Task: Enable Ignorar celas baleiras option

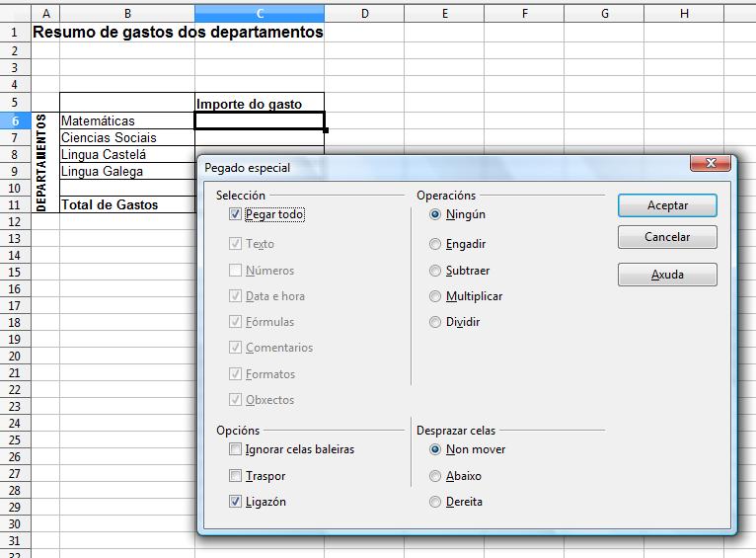Action: coord(235,449)
